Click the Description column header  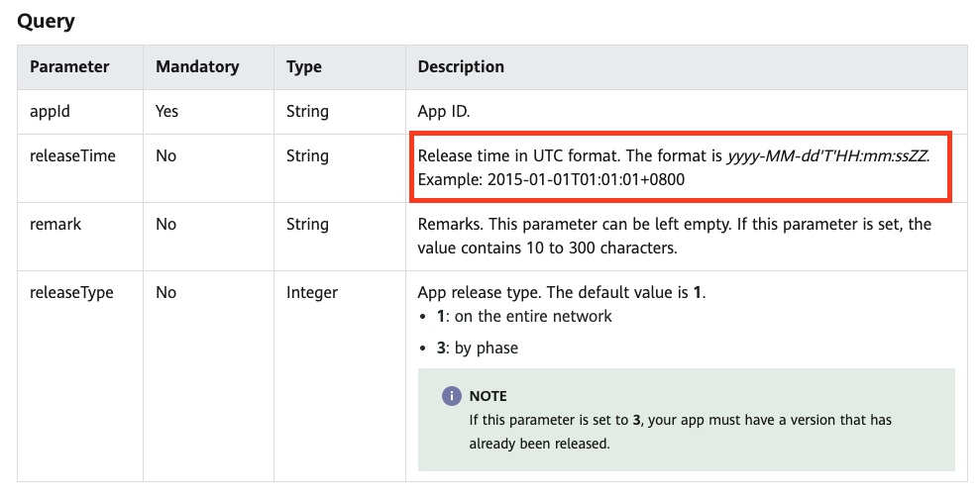point(461,66)
